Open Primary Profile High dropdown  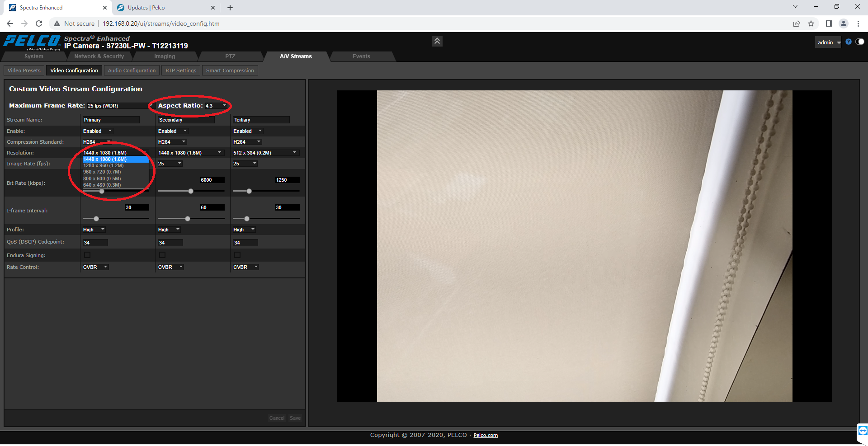(94, 230)
